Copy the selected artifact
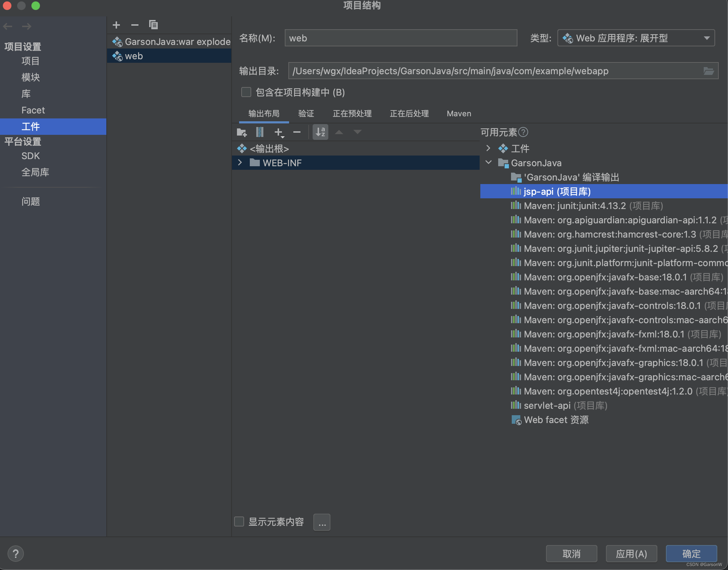The height and width of the screenshot is (570, 728). point(153,25)
